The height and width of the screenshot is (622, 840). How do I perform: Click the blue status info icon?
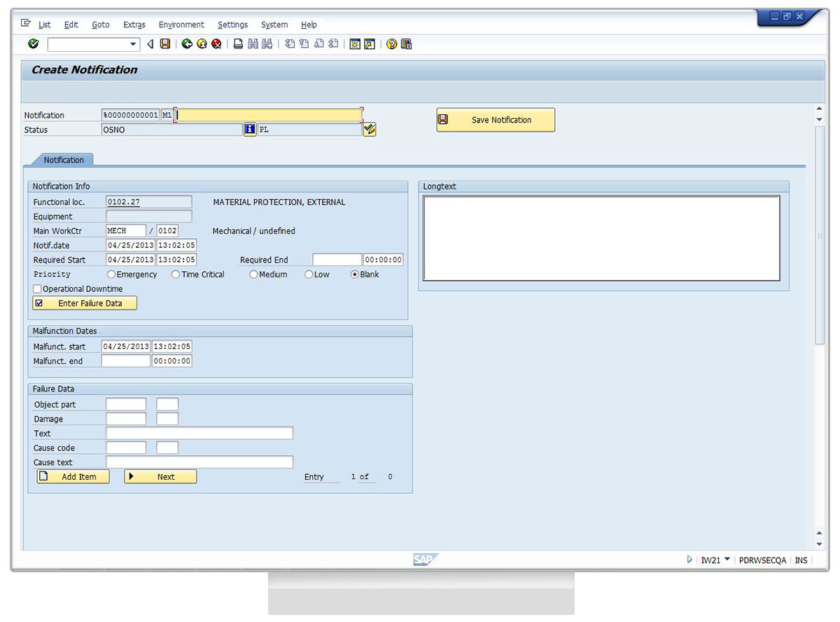click(250, 130)
